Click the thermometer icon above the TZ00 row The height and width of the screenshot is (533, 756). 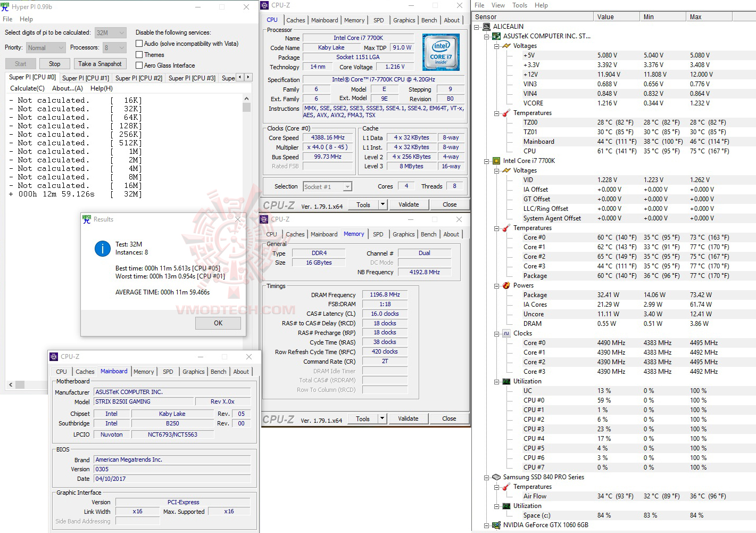[506, 113]
